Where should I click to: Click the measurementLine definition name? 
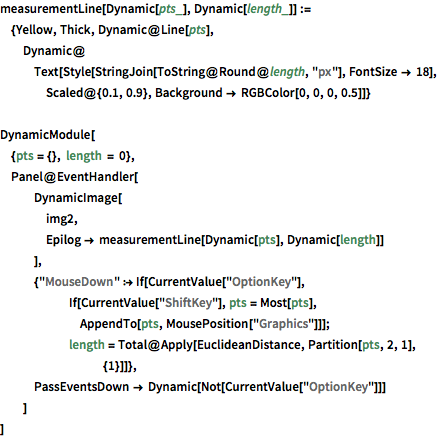[51, 9]
